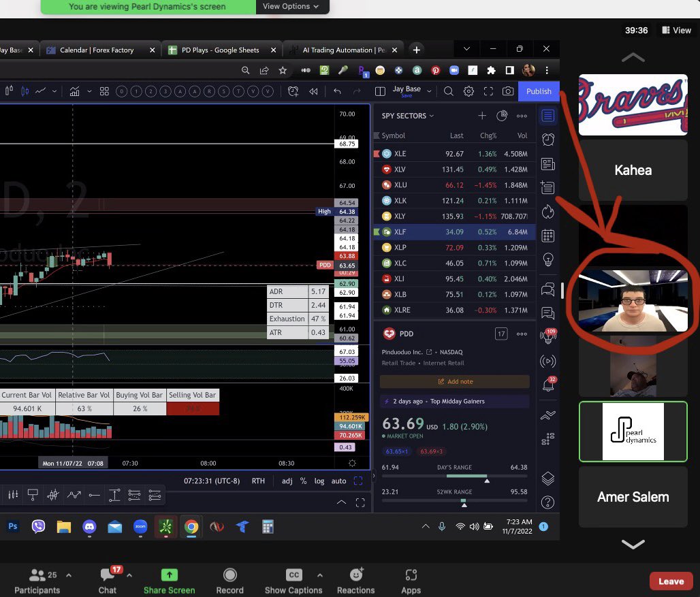Open the object tree layers icon

pos(547,479)
